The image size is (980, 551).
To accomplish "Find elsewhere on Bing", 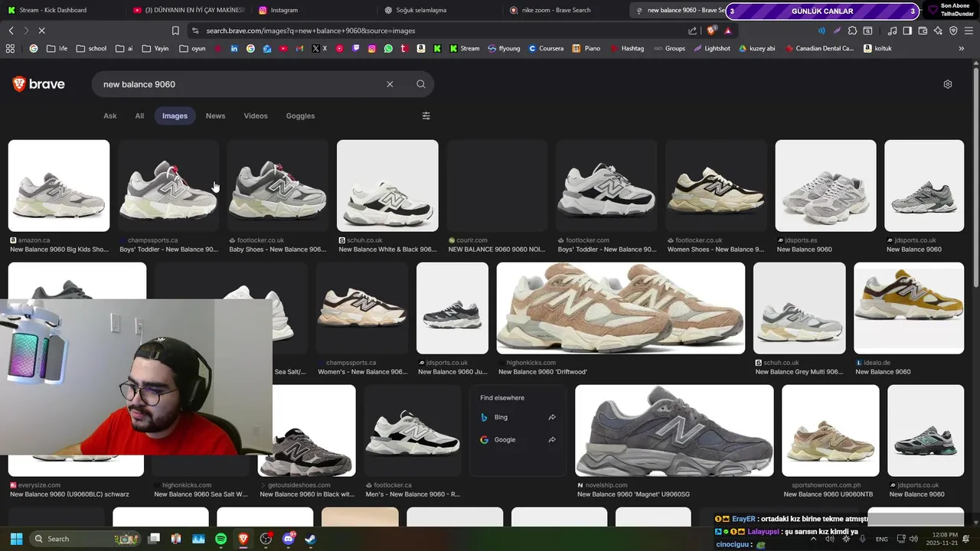I will (x=501, y=417).
